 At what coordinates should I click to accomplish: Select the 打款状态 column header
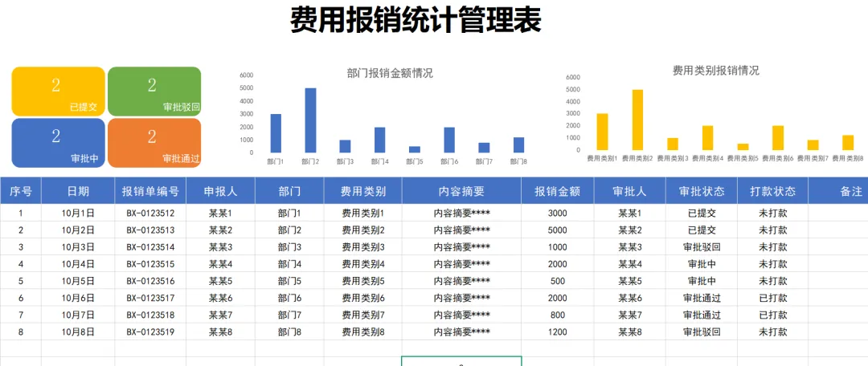pos(773,191)
